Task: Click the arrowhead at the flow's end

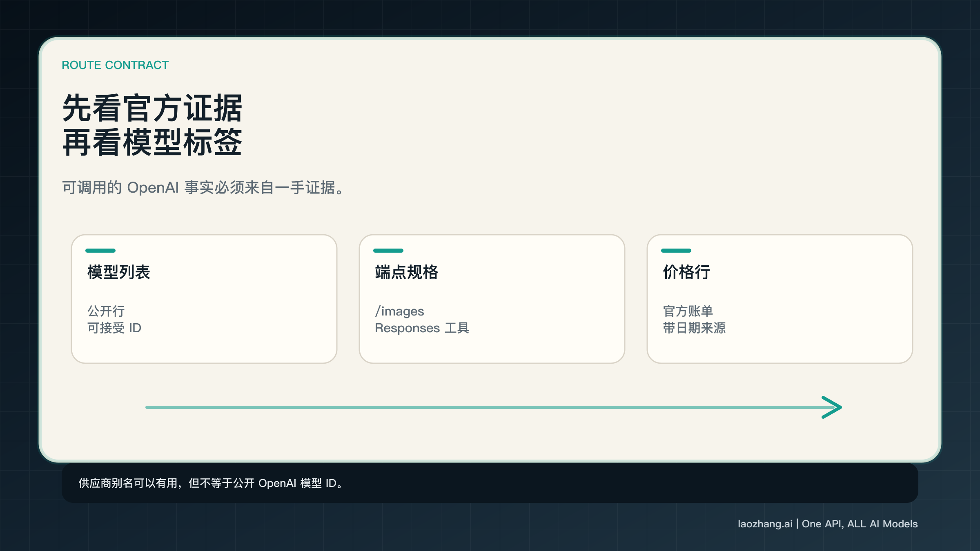Action: tap(831, 407)
